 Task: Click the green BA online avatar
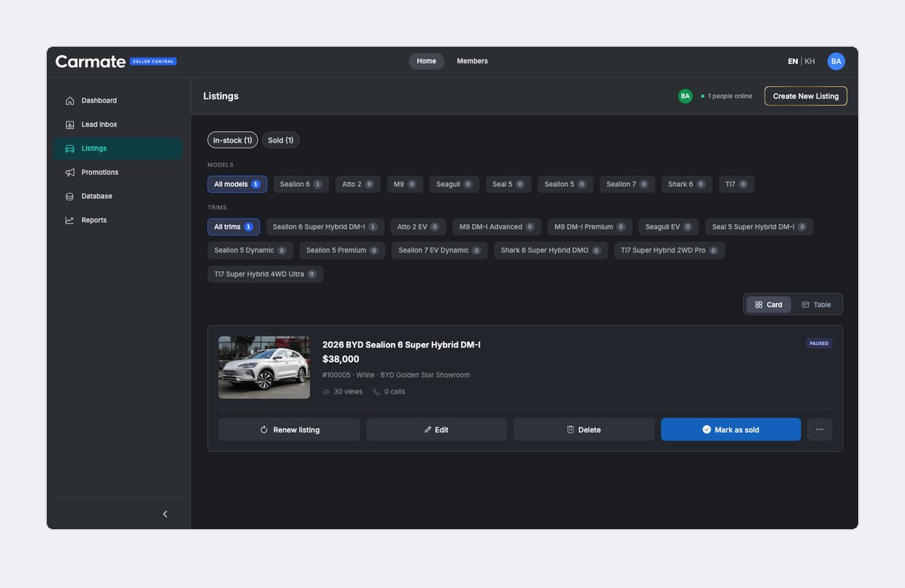point(685,96)
